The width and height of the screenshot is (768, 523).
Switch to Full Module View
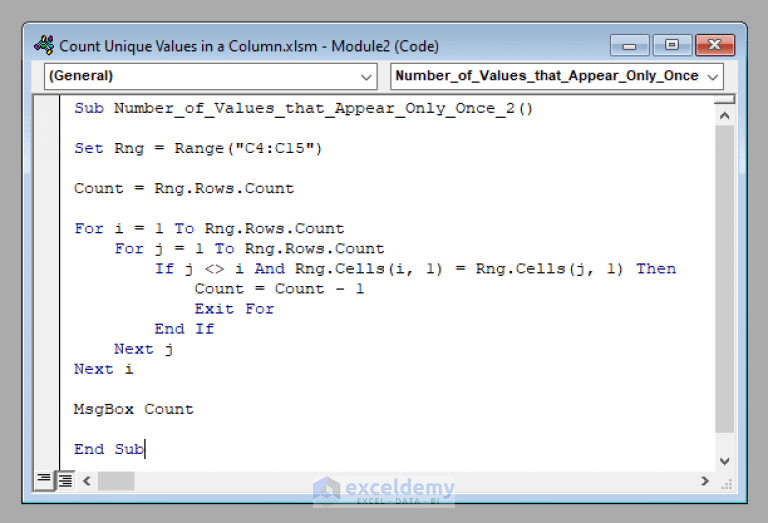65,480
